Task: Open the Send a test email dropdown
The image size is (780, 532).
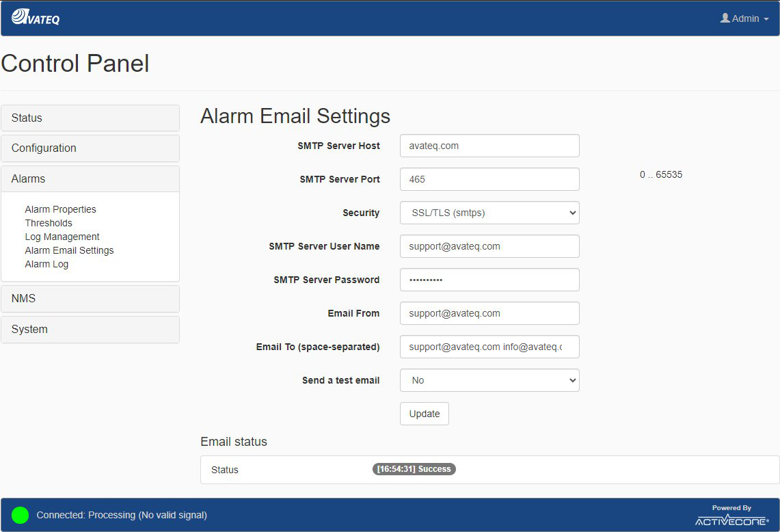Action: click(x=489, y=380)
